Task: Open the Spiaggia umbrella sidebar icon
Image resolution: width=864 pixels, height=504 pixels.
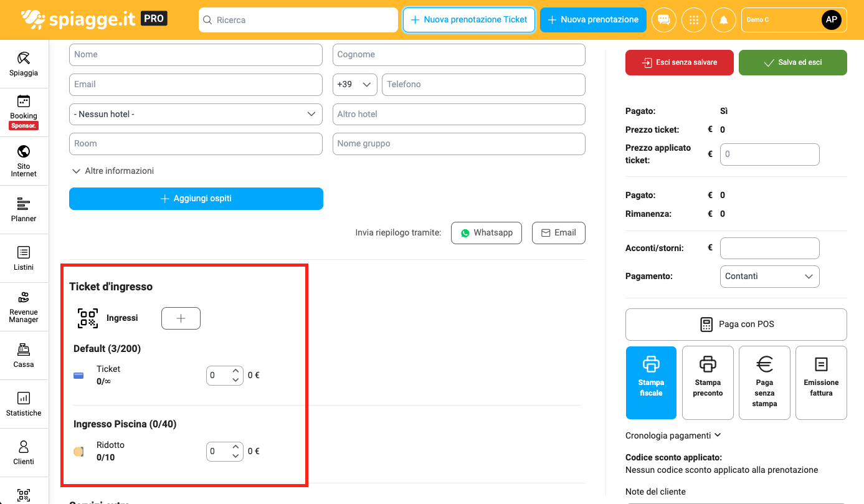Action: tap(24, 58)
